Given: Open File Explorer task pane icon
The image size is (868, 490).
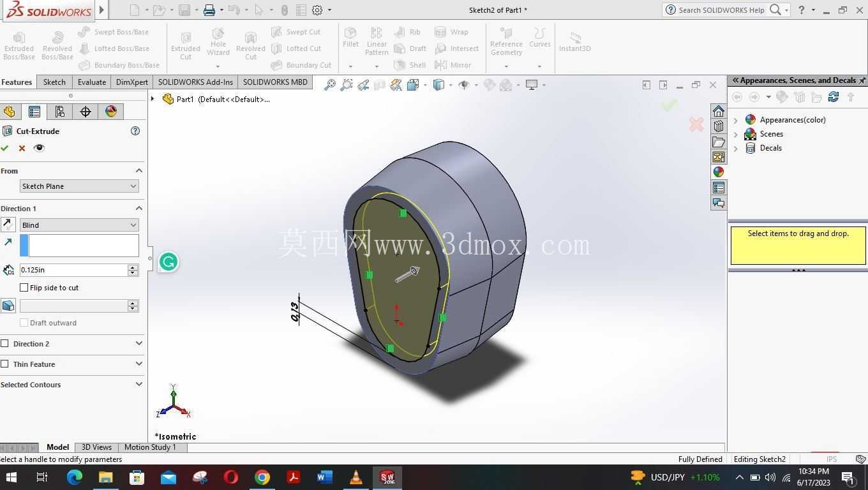Looking at the screenshot, I should click(x=719, y=142).
